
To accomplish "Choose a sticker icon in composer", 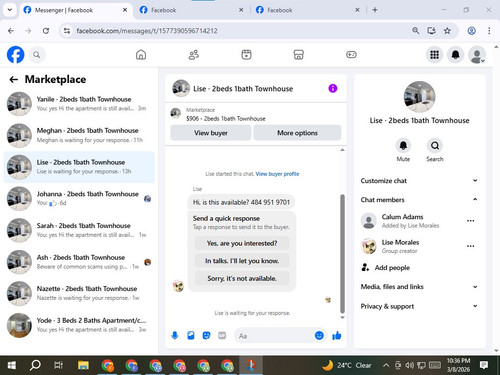I will pos(206,335).
